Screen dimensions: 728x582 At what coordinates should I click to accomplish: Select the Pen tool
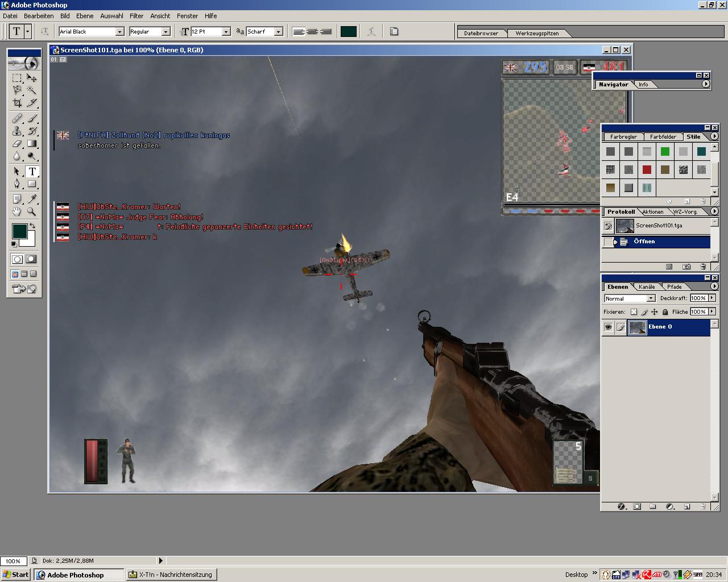point(17,184)
